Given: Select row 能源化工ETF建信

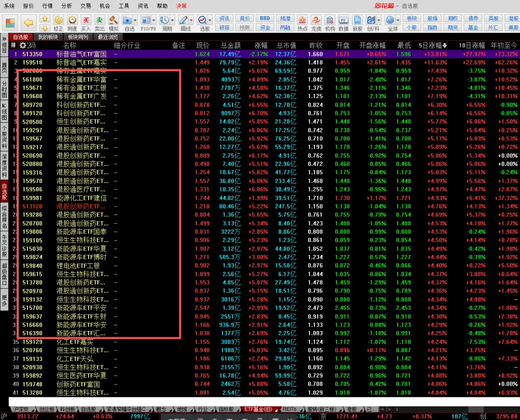Looking at the screenshot, I should click(x=264, y=198).
